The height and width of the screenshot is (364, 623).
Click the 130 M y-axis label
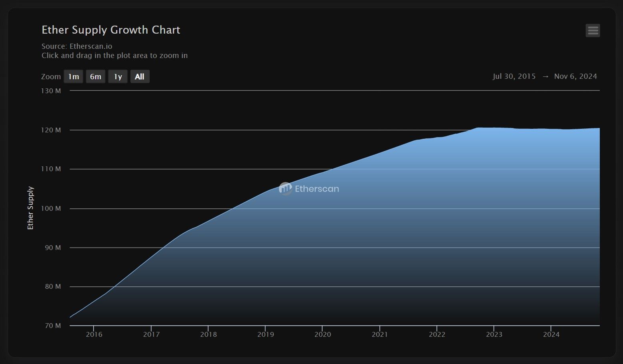[51, 91]
